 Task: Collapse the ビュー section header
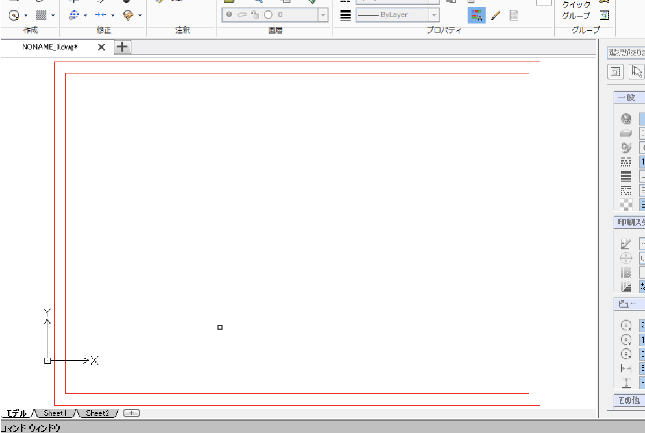pyautogui.click(x=629, y=304)
